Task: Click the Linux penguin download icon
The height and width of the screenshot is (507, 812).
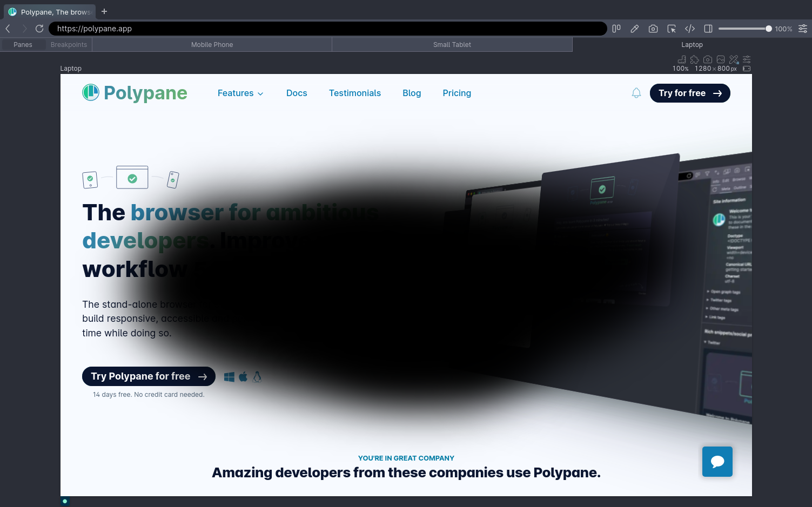Action: [x=257, y=377]
